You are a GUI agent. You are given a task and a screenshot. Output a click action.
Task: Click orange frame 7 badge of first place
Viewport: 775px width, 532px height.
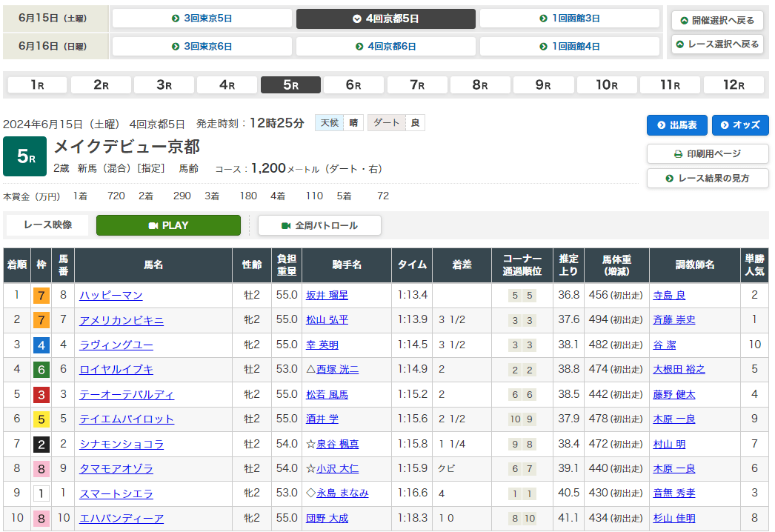pyautogui.click(x=41, y=296)
